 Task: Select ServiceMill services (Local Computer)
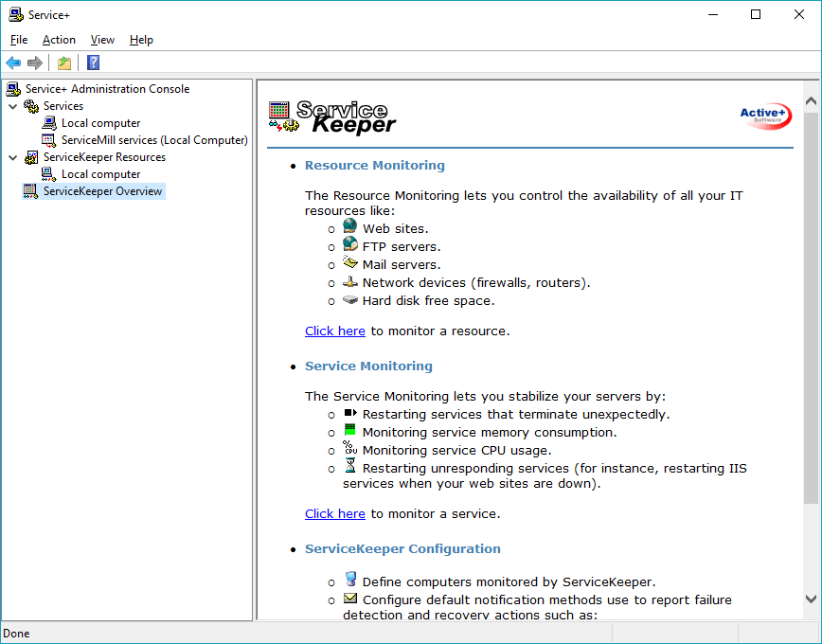(x=154, y=140)
